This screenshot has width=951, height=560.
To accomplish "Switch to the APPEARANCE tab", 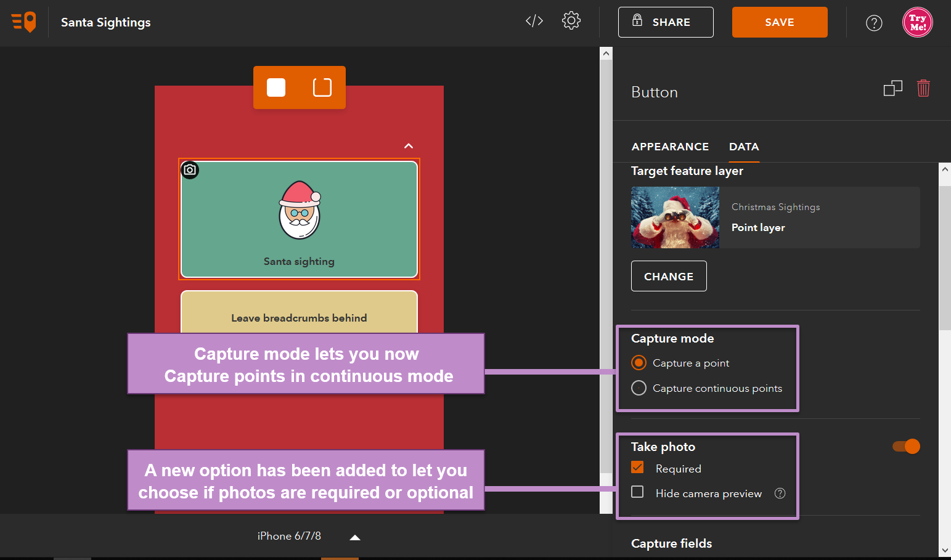I will pos(670,147).
